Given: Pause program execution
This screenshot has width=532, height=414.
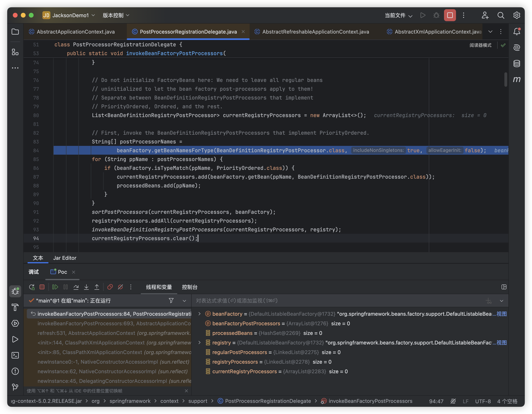Looking at the screenshot, I should pyautogui.click(x=66, y=287).
